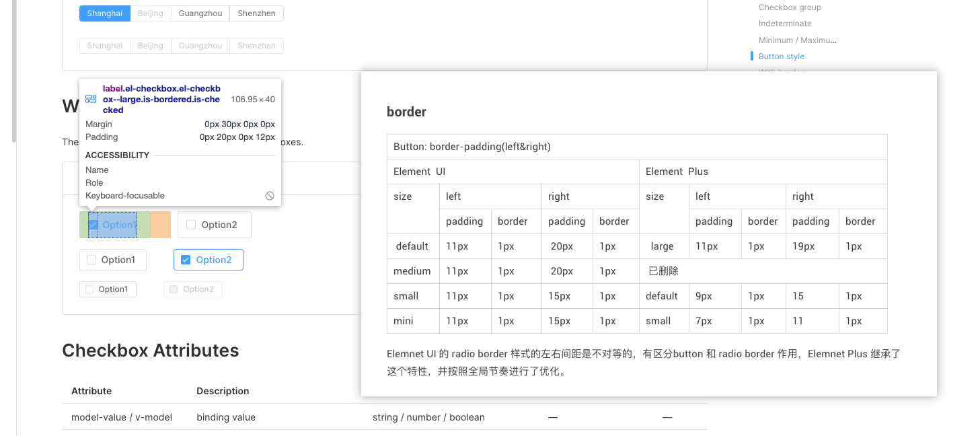Toggle Shenzhen in the row with blue Shanghai
980x436 pixels.
coord(256,13)
